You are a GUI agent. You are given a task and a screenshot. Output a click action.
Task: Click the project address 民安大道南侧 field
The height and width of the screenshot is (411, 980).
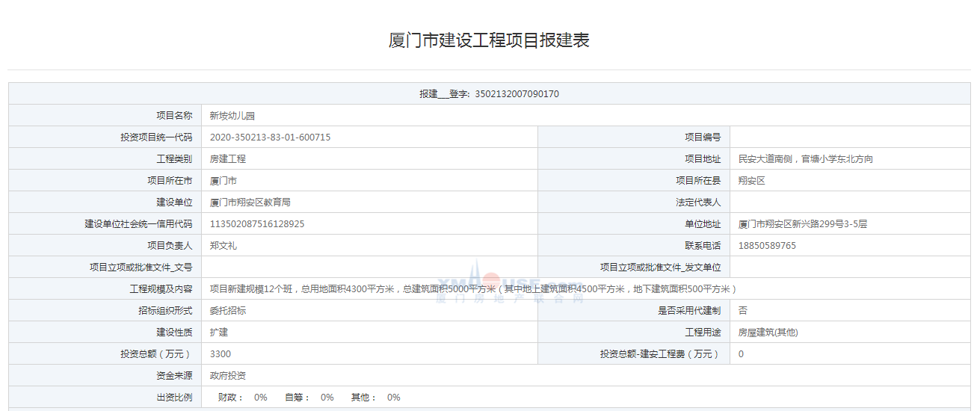[x=805, y=159]
